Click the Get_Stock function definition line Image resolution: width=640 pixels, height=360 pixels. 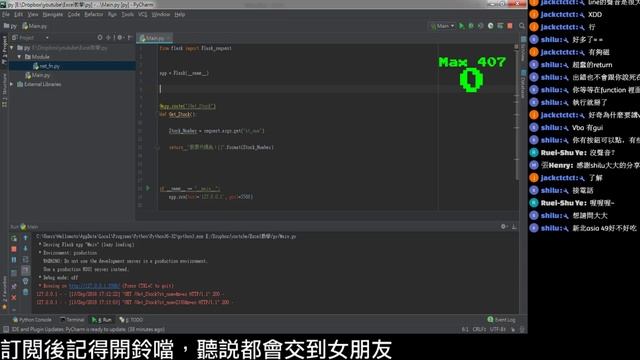[178, 115]
